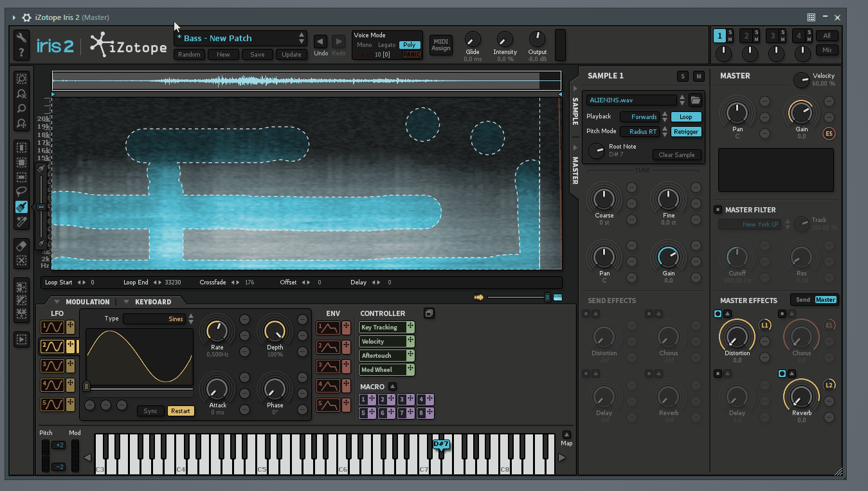Solo Sample 1 with the S button
Viewport: 868px width, 491px height.
[683, 77]
